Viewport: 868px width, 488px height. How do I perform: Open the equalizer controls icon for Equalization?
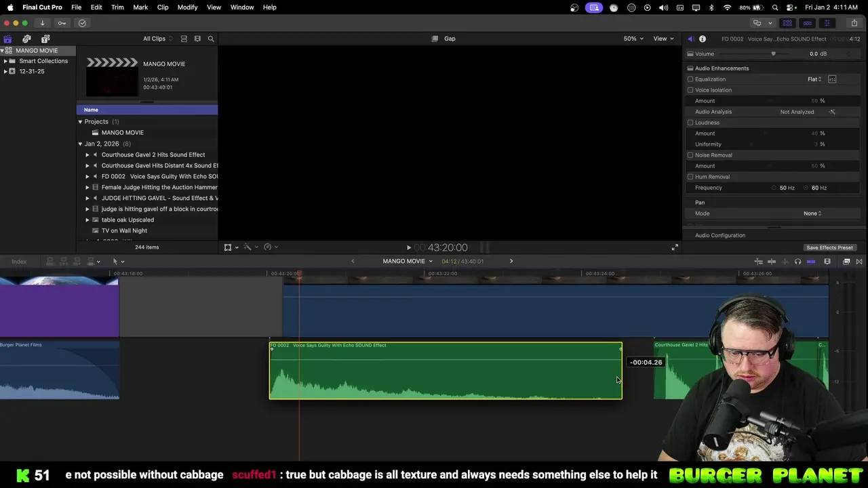coord(832,79)
